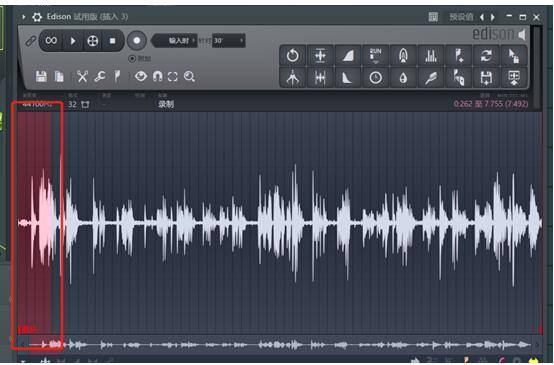
Task: Apply the Fade Out ramp tool
Action: point(348,78)
